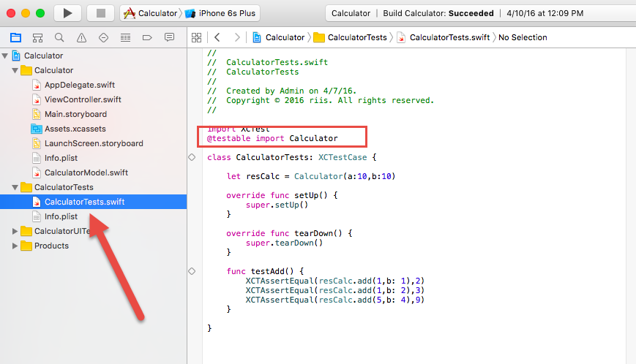Image resolution: width=636 pixels, height=364 pixels.
Task: Open related items grid menu
Action: click(x=197, y=38)
